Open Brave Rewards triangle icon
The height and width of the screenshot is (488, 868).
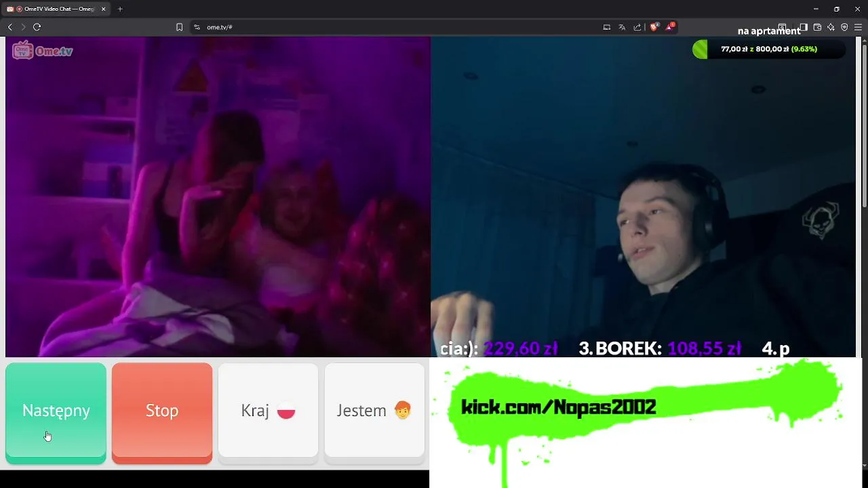670,27
